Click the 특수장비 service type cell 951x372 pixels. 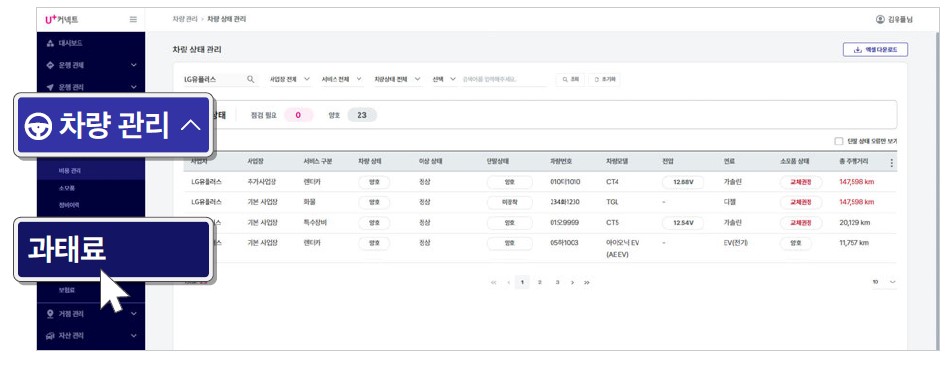(315, 223)
